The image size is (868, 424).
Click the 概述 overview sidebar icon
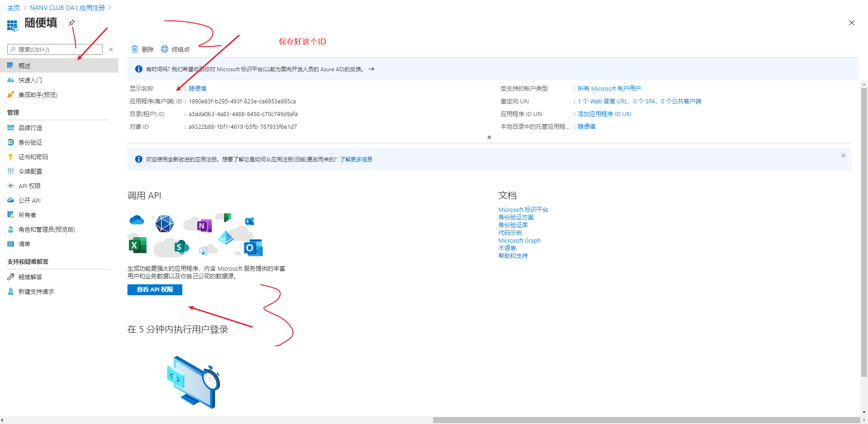[10, 65]
